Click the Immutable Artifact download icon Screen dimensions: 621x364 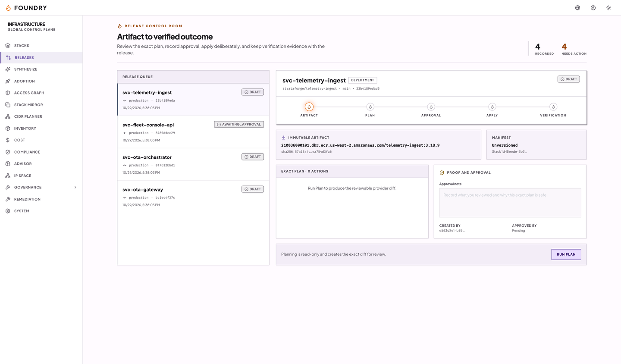[x=284, y=138]
